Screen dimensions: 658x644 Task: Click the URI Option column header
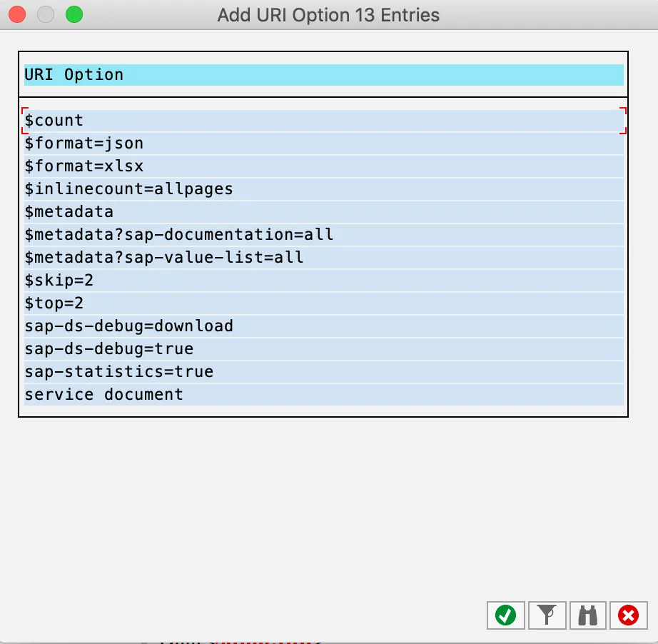click(74, 75)
